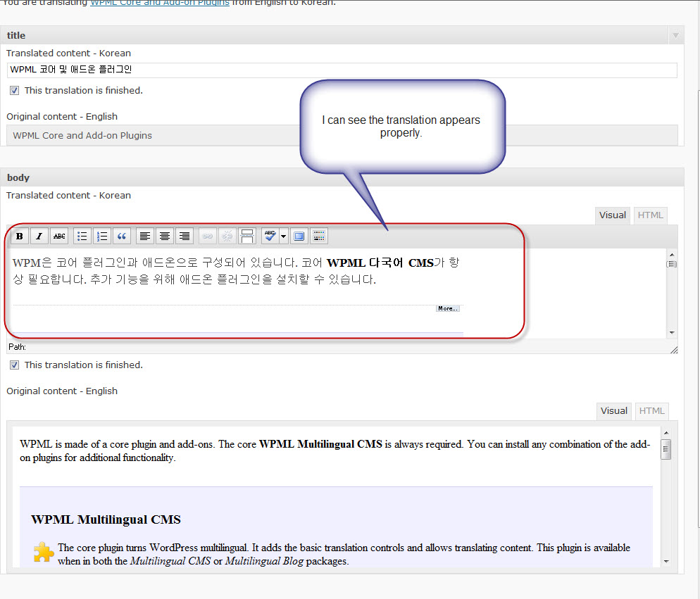This screenshot has height=599, width=700.
Task: Switch Korean body editor to HTML tab
Action: pyautogui.click(x=651, y=215)
